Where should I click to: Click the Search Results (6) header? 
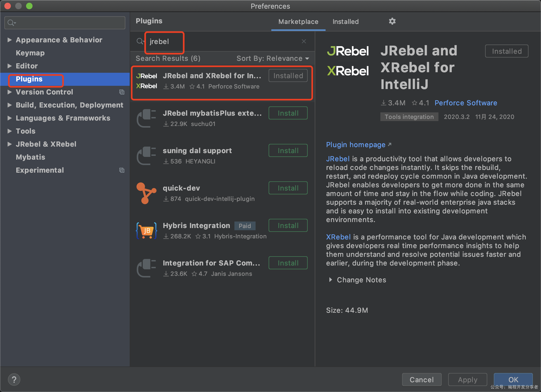(x=168, y=58)
